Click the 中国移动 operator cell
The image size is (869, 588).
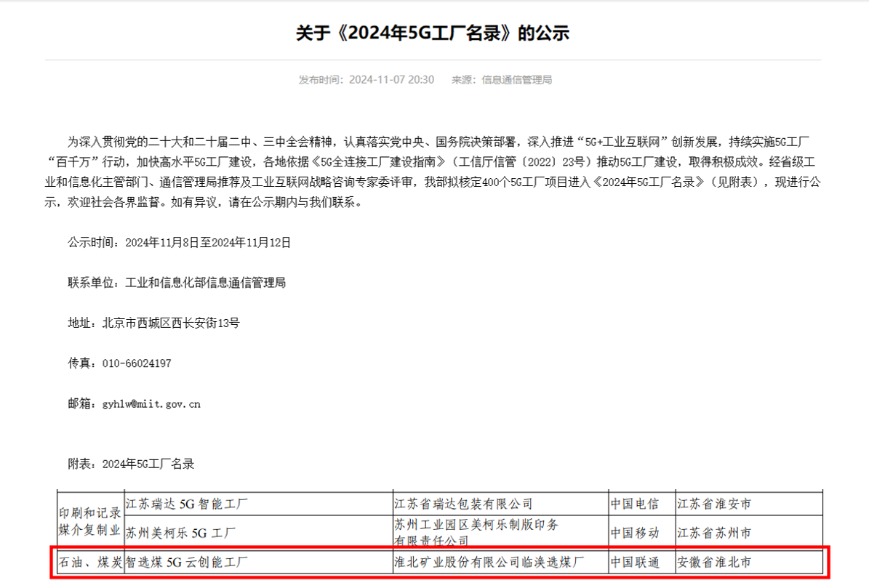(x=634, y=533)
